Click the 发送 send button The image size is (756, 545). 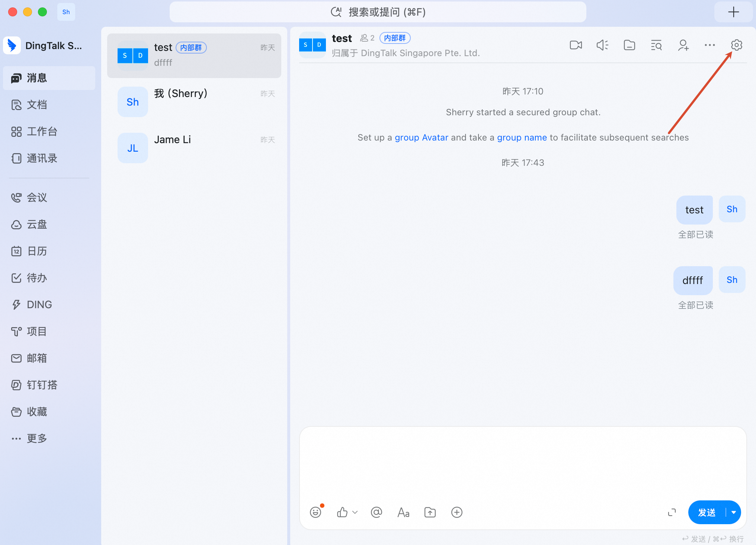(707, 512)
